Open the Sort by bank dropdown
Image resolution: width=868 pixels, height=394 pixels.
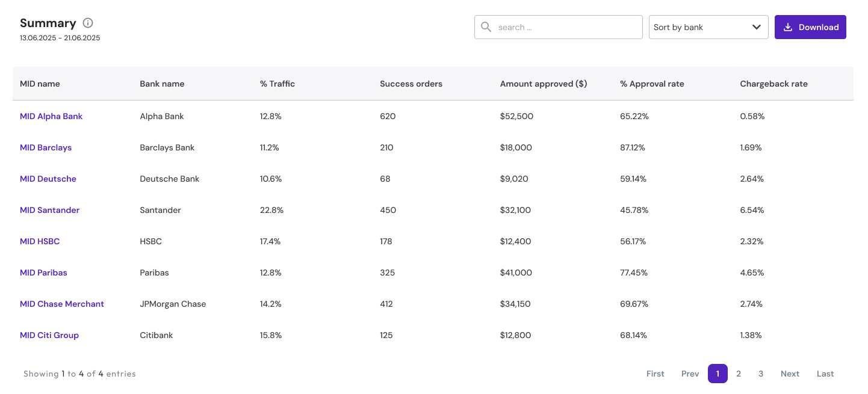708,27
